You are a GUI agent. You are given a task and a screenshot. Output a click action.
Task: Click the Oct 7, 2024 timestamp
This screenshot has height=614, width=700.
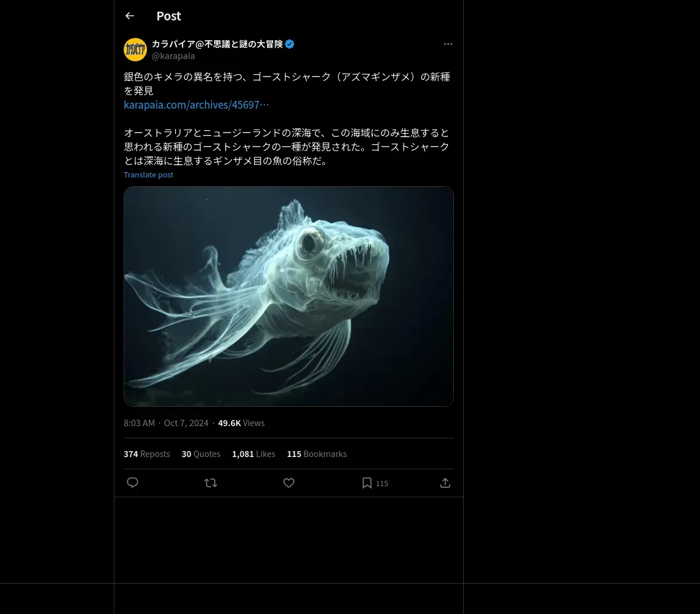point(186,423)
